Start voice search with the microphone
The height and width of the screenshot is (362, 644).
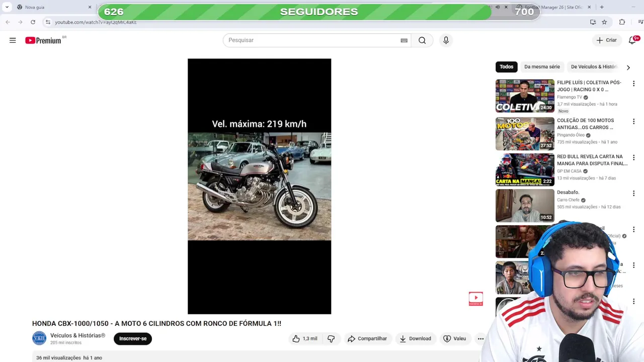point(446,40)
